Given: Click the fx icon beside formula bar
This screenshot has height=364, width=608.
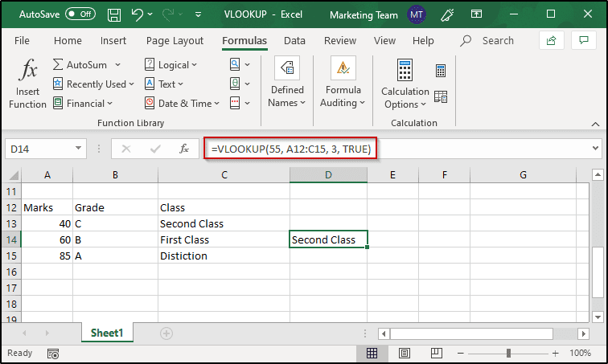Looking at the screenshot, I should [x=184, y=149].
